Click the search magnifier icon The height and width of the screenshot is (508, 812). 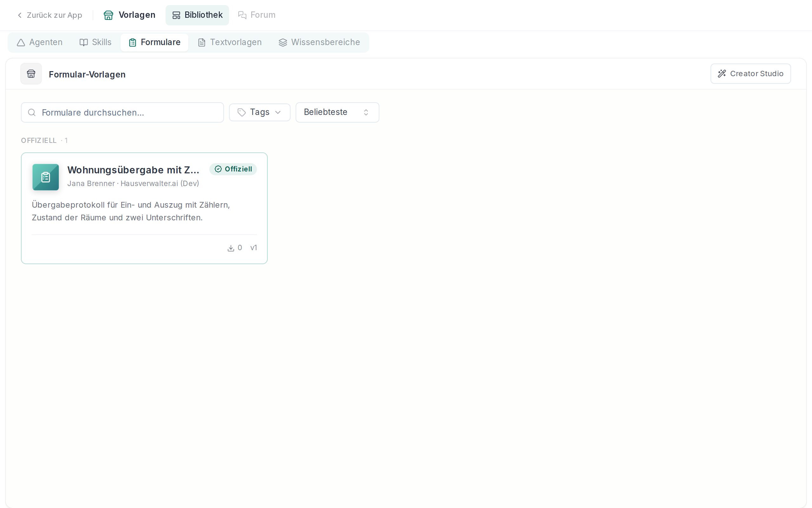pos(32,112)
